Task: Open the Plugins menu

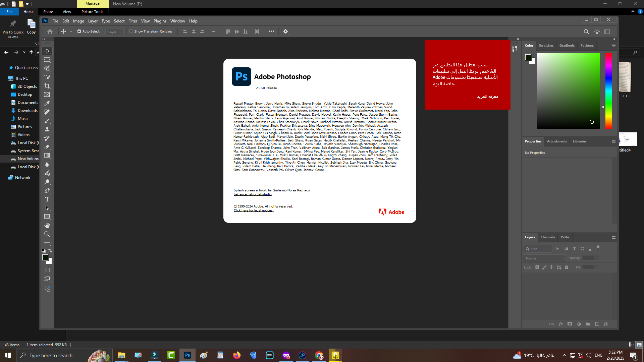Action: pos(160,21)
